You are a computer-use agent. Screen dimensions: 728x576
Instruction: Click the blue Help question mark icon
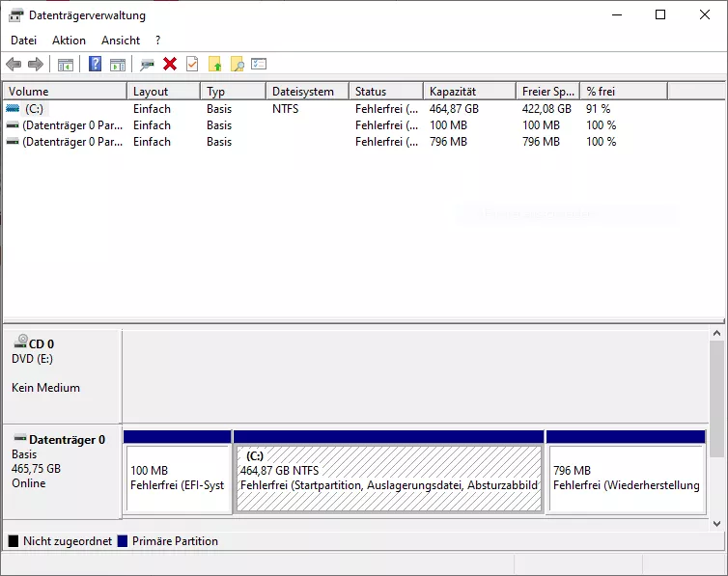pos(95,65)
